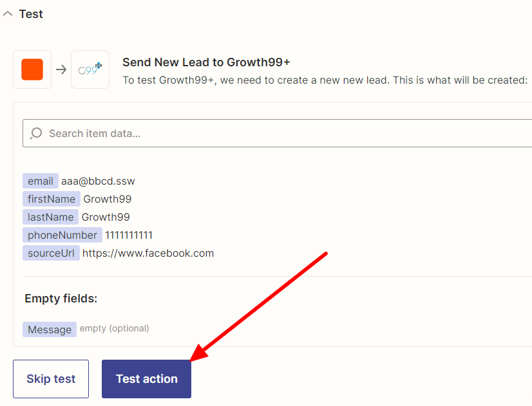Click the Test action button
Screen dimensions: 532x406
(x=147, y=379)
